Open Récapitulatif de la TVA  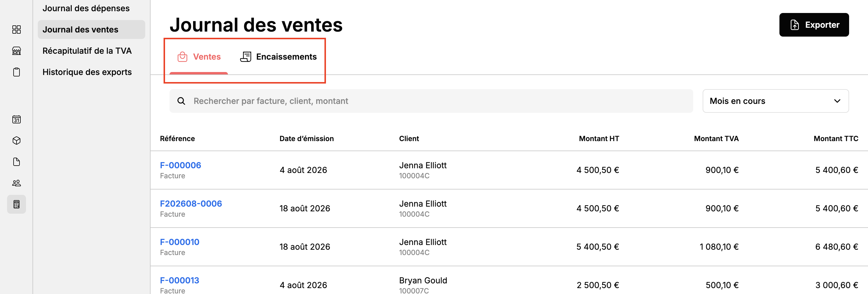click(x=87, y=51)
